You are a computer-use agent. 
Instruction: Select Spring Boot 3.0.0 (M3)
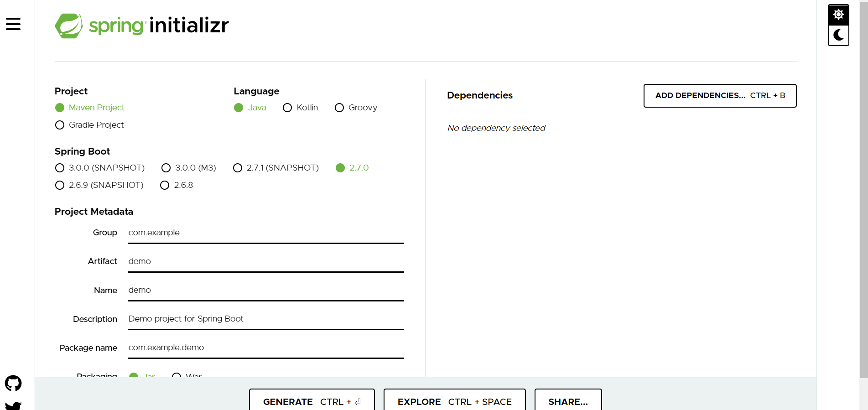(x=189, y=168)
